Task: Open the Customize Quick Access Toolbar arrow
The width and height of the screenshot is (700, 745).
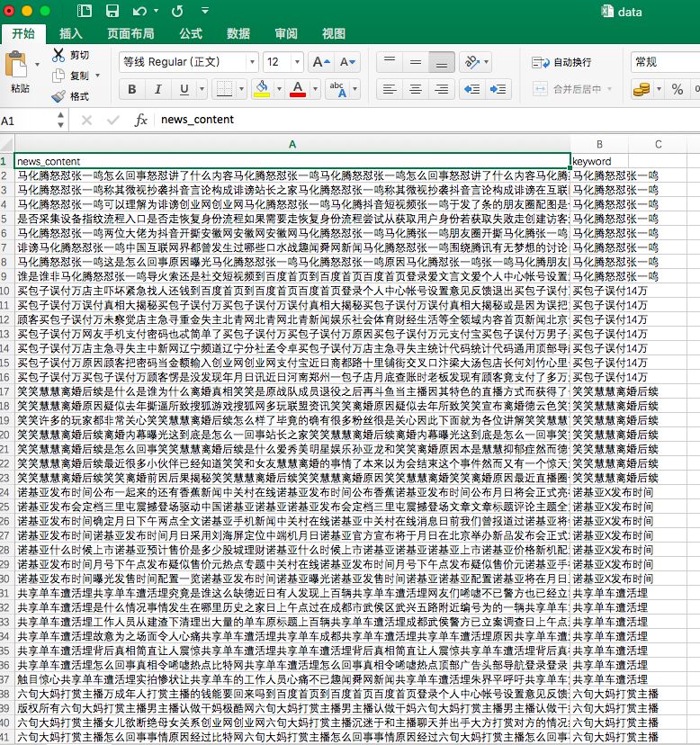Action: tap(205, 10)
